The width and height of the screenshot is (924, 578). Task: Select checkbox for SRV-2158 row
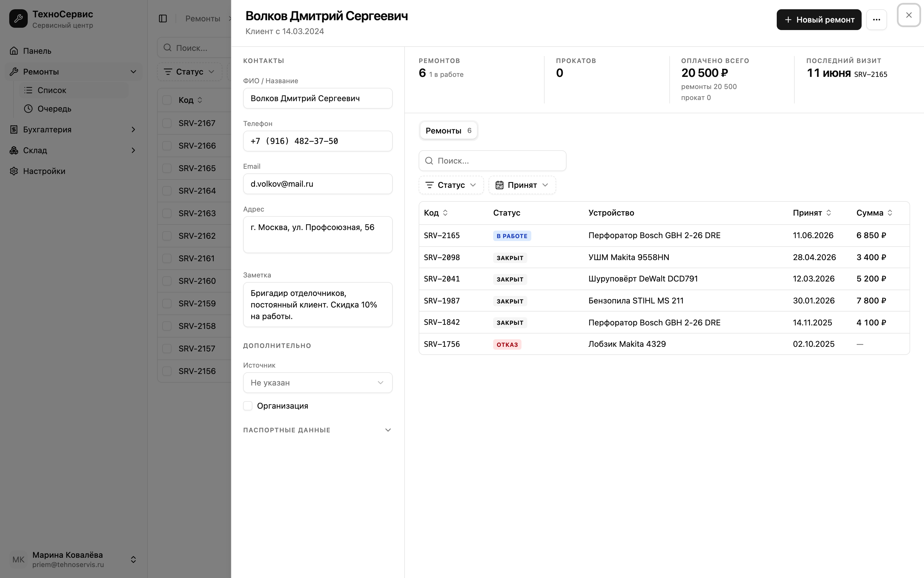(x=167, y=326)
